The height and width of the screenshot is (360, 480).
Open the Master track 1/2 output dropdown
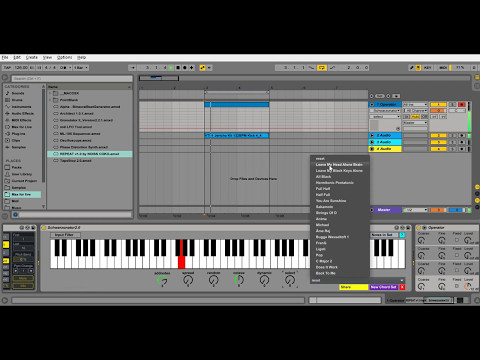point(415,210)
